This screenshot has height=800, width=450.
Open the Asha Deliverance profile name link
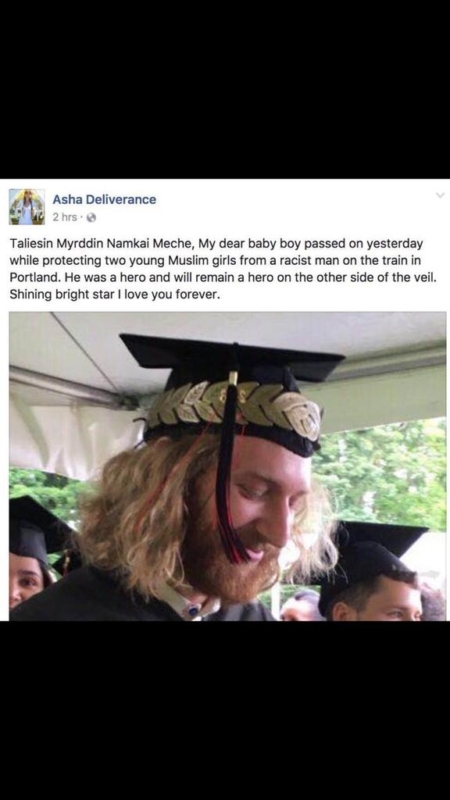pyautogui.click(x=105, y=199)
